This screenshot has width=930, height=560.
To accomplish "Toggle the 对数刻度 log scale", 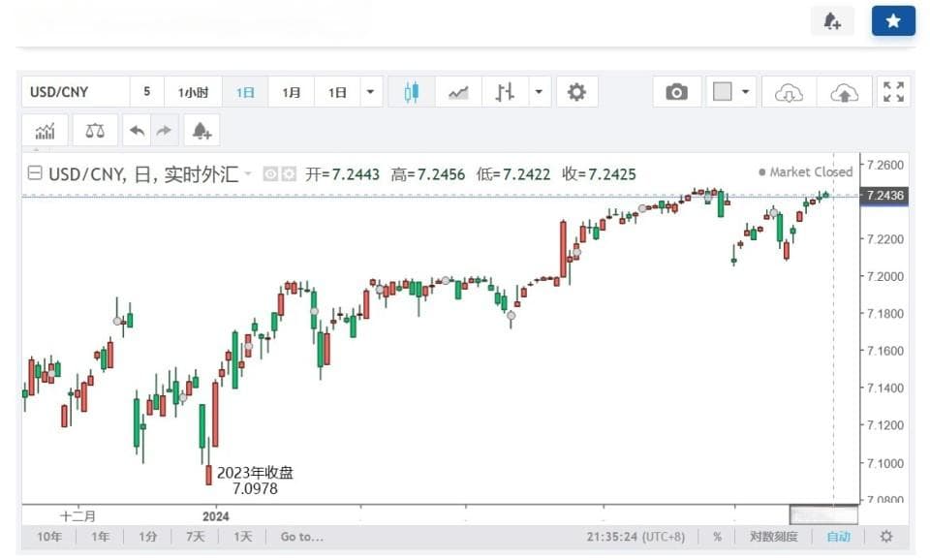I will (x=773, y=537).
